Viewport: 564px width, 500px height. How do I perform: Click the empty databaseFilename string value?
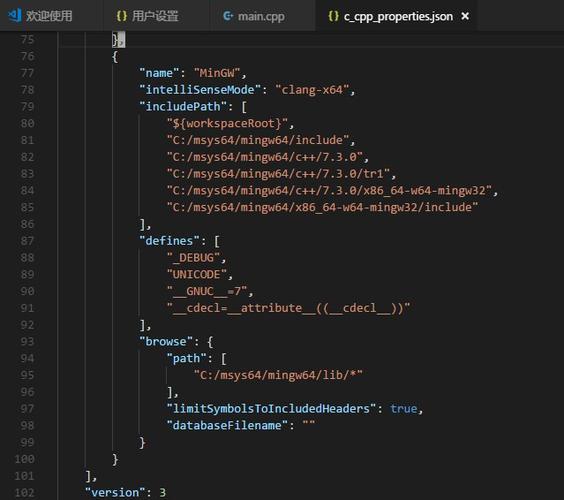(309, 425)
